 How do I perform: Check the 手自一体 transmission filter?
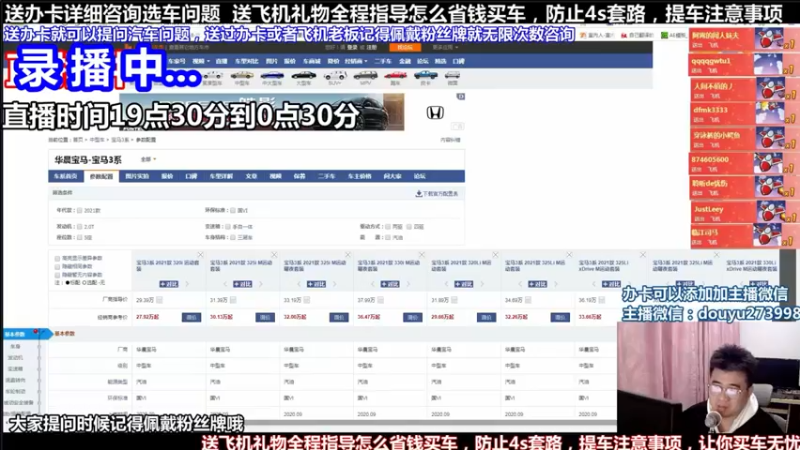coord(228,227)
